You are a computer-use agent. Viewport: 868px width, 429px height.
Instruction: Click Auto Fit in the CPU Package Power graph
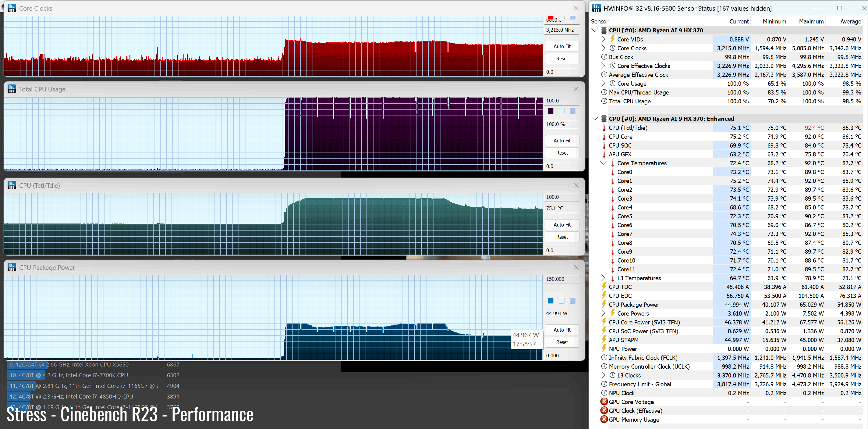pos(562,330)
